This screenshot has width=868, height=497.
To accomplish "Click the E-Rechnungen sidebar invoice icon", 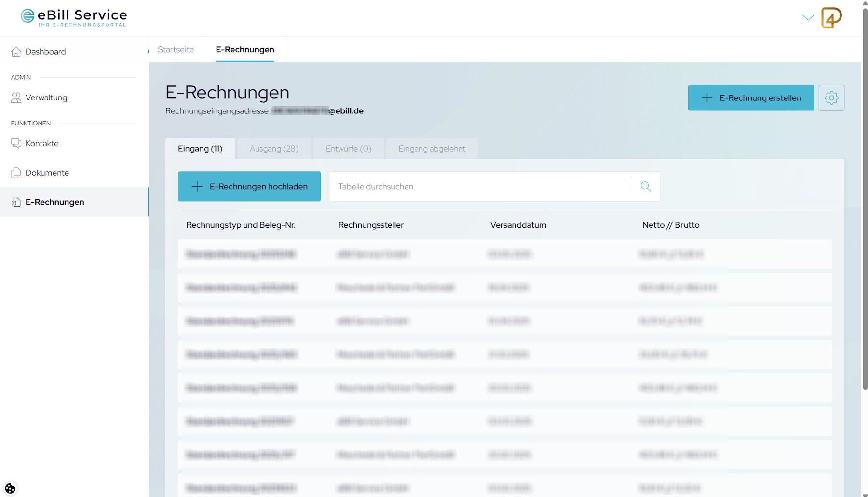I will click(x=16, y=202).
